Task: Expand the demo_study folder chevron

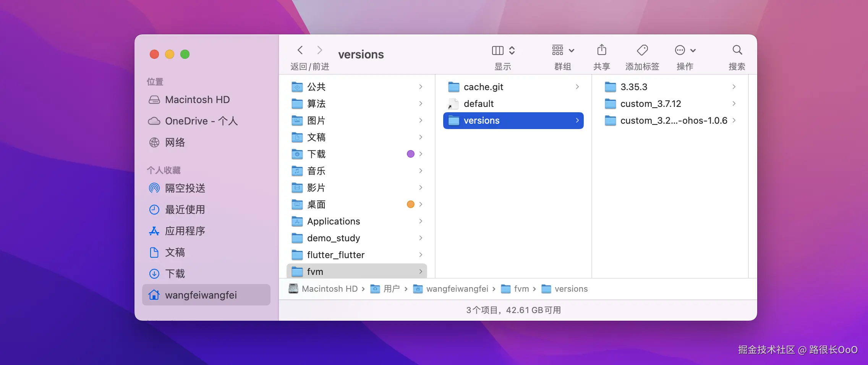Action: pyautogui.click(x=421, y=238)
